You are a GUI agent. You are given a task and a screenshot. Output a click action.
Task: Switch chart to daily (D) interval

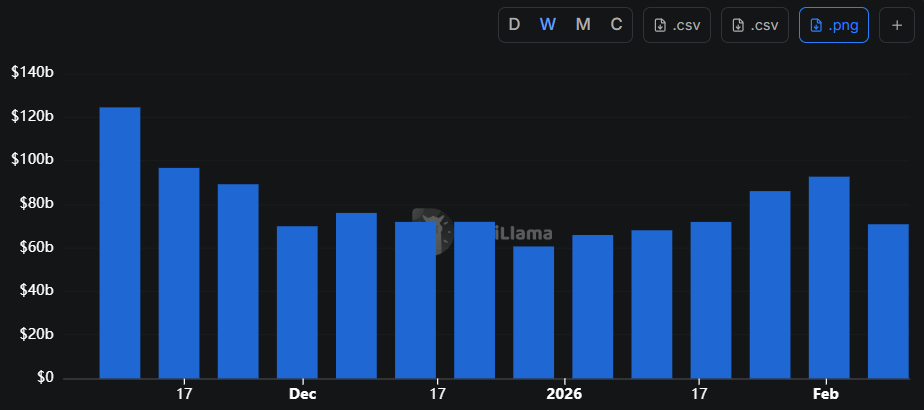[514, 25]
